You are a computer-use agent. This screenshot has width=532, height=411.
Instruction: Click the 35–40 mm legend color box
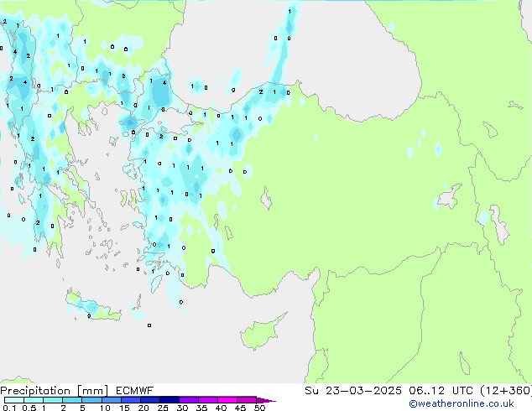point(207,400)
